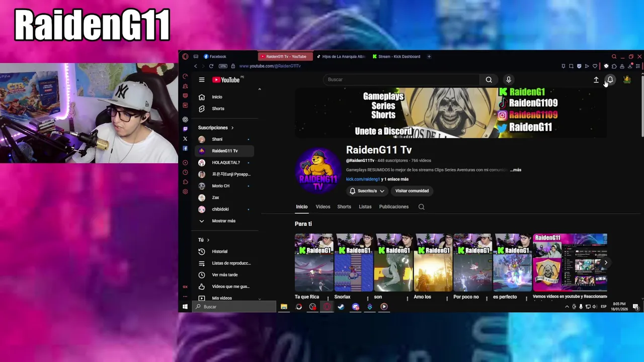Open Zax subscription channel
The image size is (644, 362).
click(224, 198)
